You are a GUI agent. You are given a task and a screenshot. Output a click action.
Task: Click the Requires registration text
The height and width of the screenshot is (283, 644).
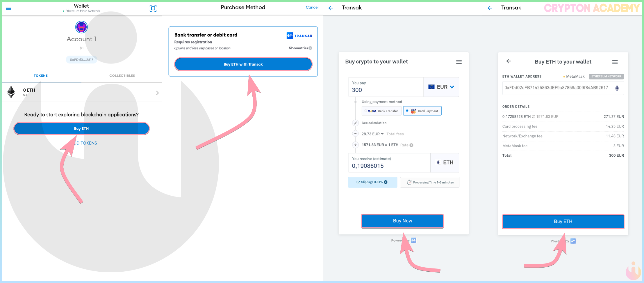pyautogui.click(x=193, y=42)
